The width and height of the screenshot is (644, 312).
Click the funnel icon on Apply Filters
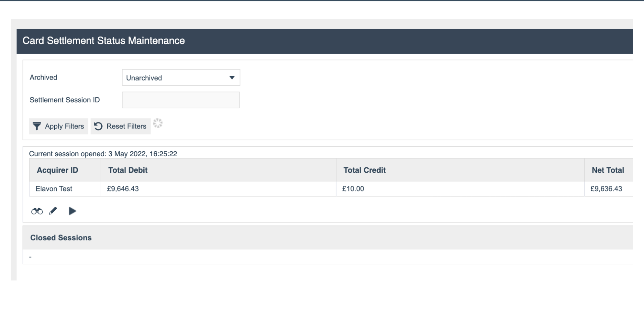pos(37,126)
